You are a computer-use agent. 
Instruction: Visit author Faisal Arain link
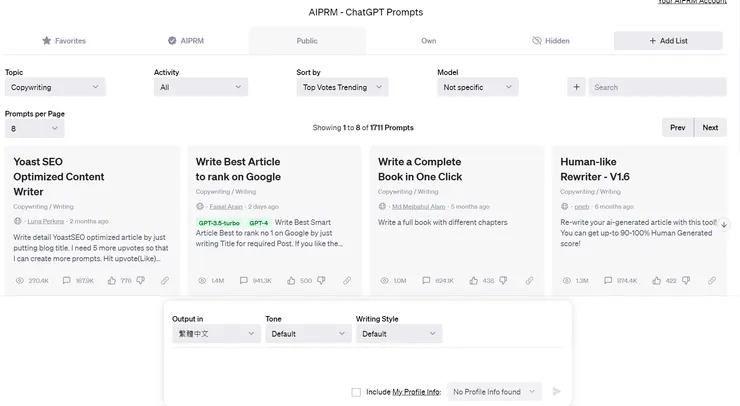pyautogui.click(x=226, y=206)
